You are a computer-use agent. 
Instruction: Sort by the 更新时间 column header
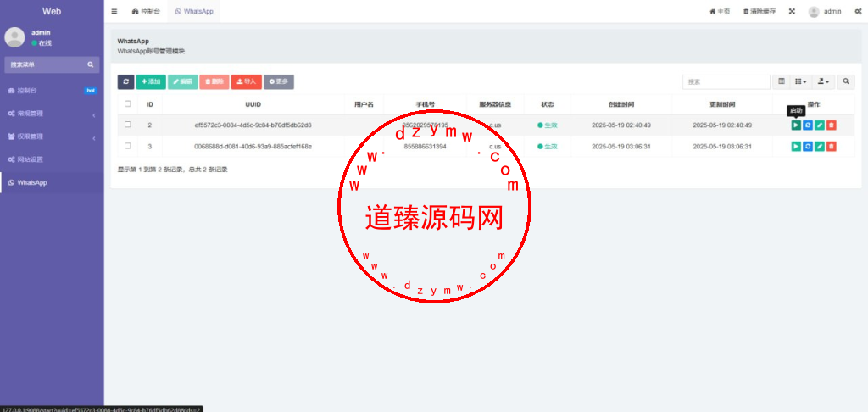coord(722,104)
